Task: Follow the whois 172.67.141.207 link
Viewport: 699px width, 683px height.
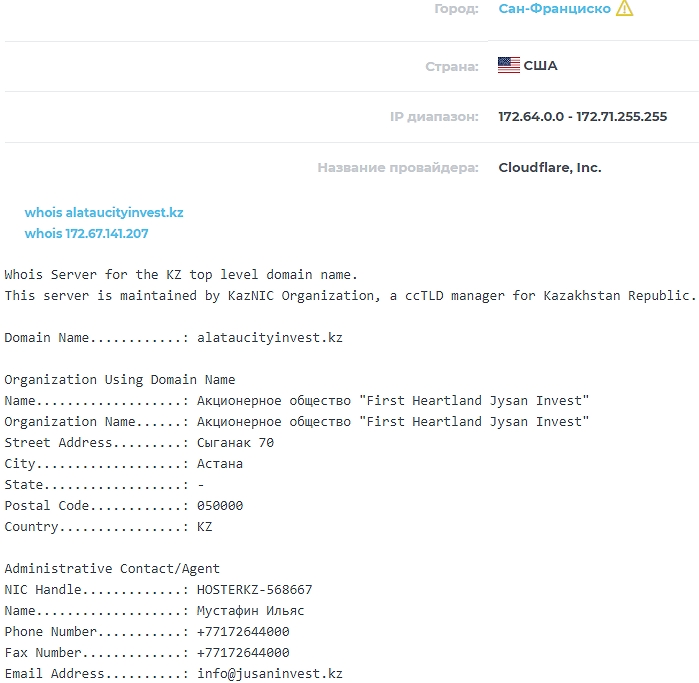Action: [x=86, y=234]
